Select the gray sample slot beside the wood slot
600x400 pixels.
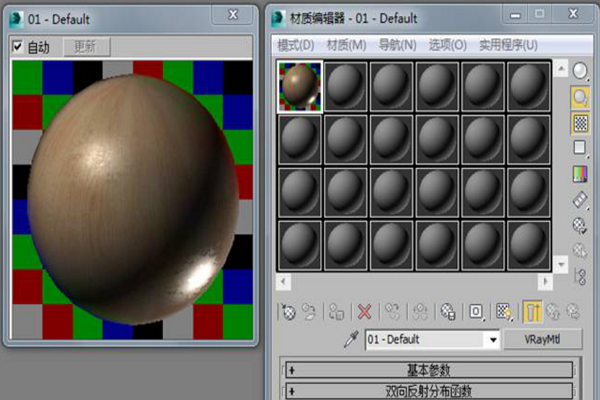point(346,87)
